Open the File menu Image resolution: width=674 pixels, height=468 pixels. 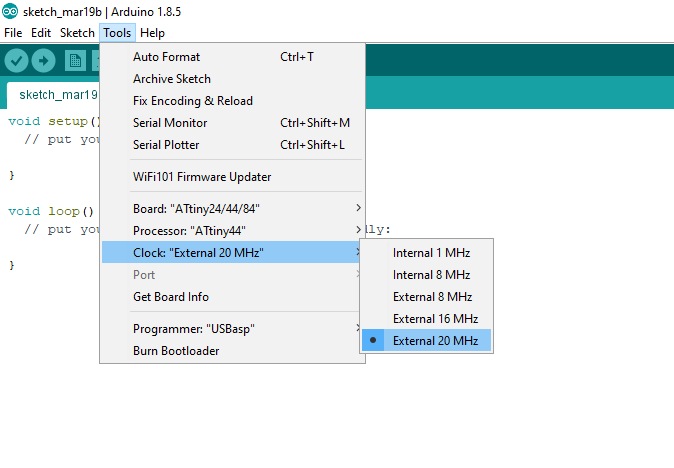pyautogui.click(x=13, y=33)
